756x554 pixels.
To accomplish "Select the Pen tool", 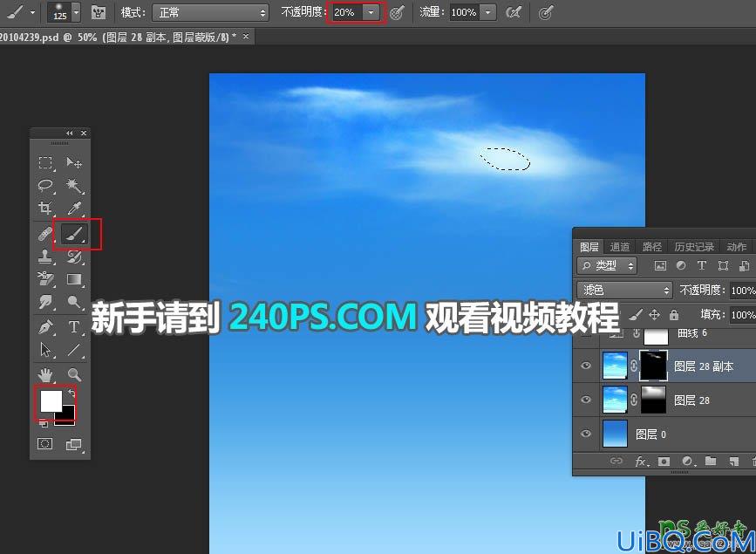I will tap(45, 327).
